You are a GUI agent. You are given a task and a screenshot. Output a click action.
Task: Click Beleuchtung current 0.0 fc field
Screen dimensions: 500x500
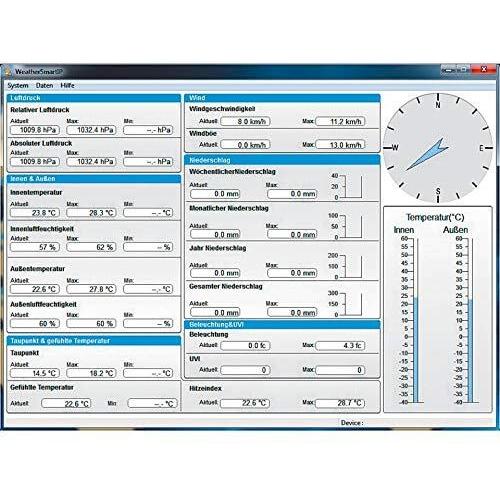pos(245,346)
